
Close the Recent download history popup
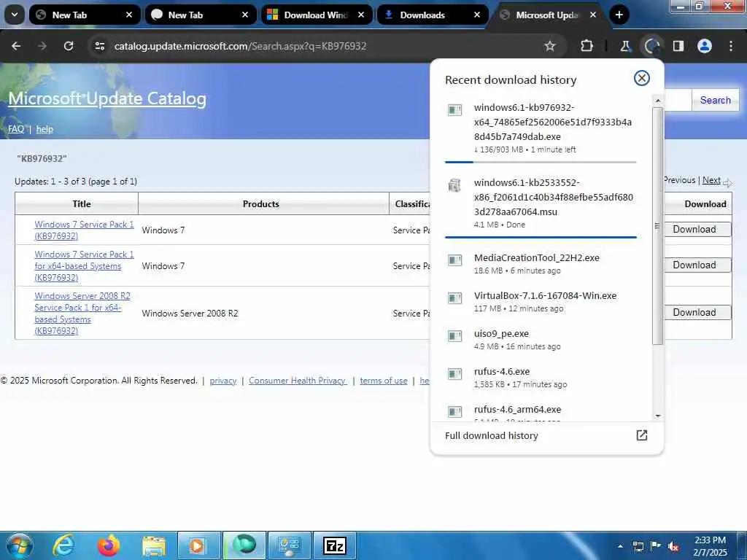[642, 78]
